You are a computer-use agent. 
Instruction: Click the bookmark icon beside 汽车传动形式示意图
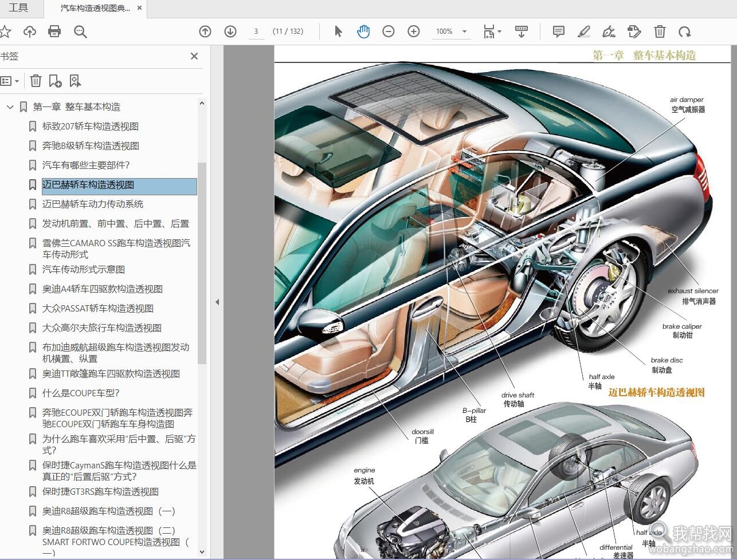point(33,269)
